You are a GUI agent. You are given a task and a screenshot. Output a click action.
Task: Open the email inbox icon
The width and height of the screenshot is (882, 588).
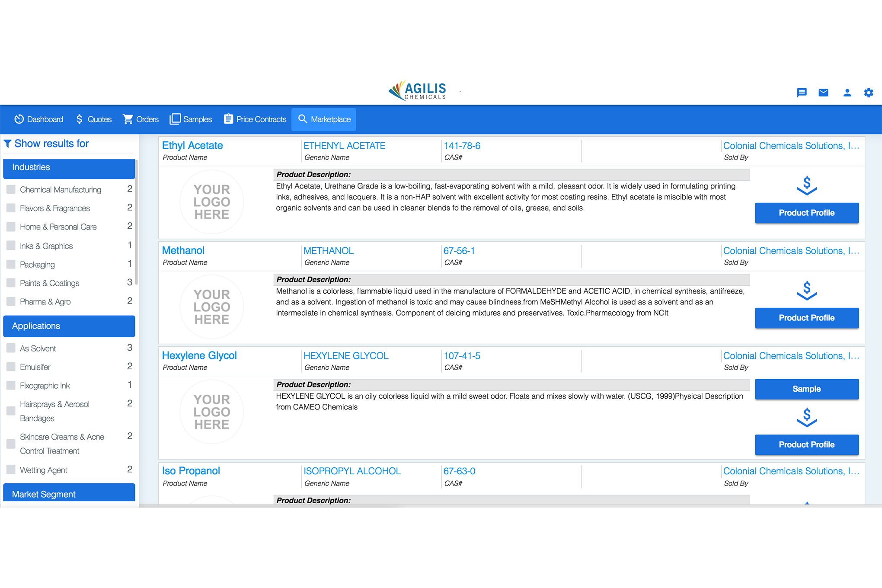tap(823, 92)
